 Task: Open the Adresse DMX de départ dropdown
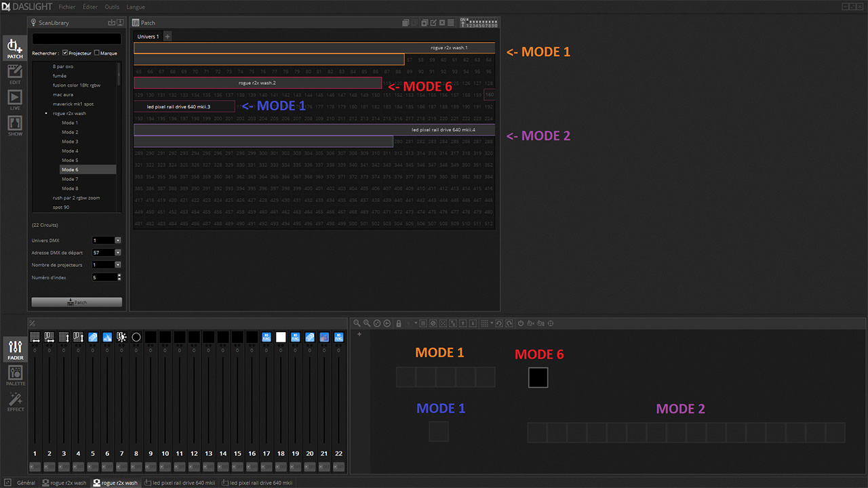tap(118, 252)
